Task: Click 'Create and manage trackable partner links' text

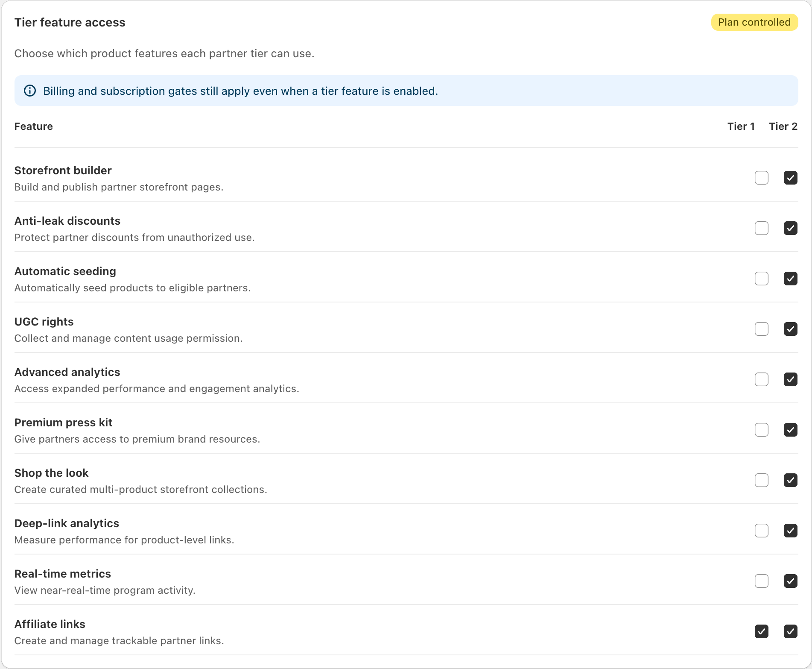Action: pos(119,641)
